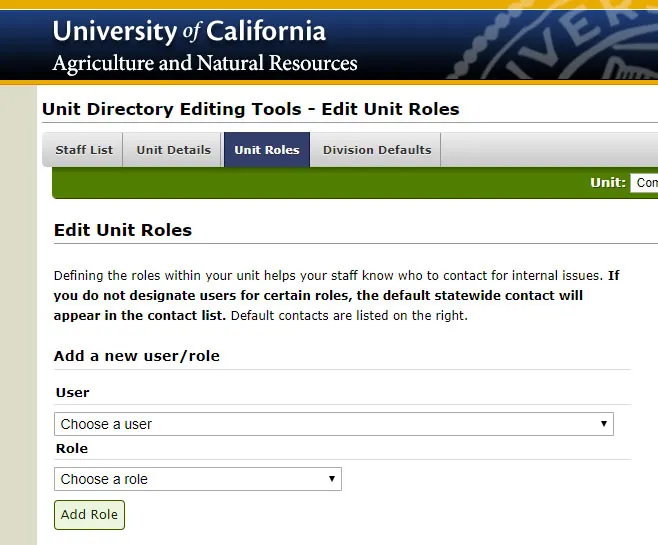The height and width of the screenshot is (545, 658).
Task: Open the Unit selector in green bar
Action: [645, 183]
